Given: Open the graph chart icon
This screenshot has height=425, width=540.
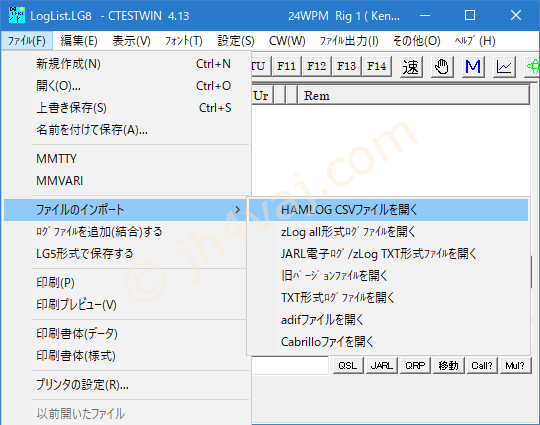Looking at the screenshot, I should tap(504, 66).
